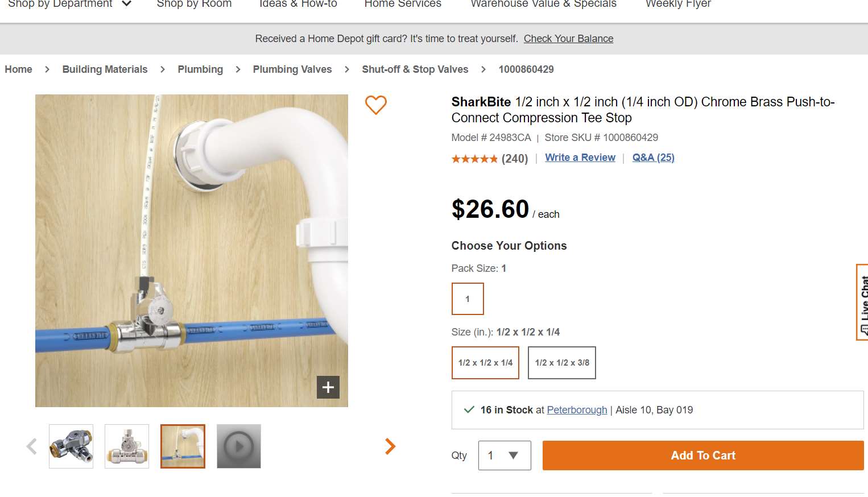868x497 pixels.
Task: Click Check Your Balance link
Action: pyautogui.click(x=568, y=39)
